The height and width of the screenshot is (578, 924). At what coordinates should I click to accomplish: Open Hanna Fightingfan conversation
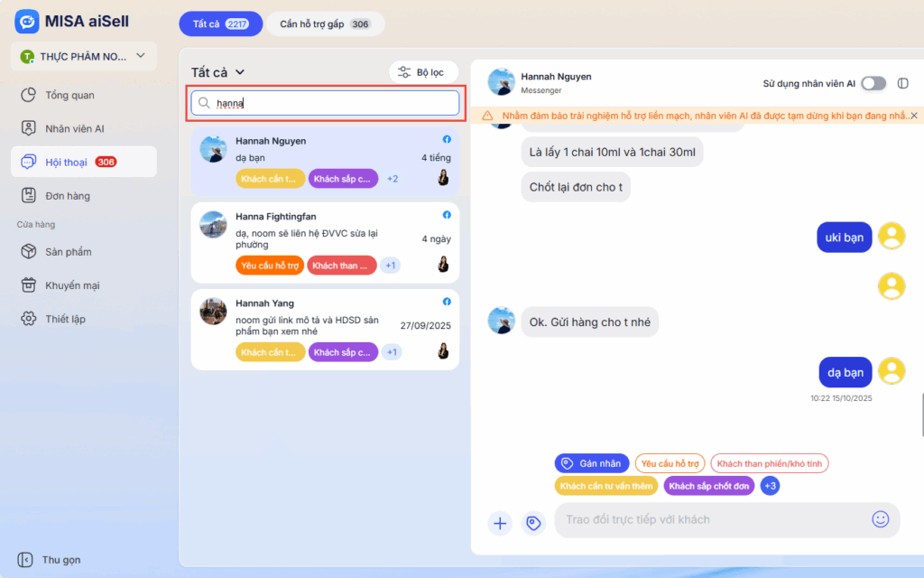click(x=325, y=239)
